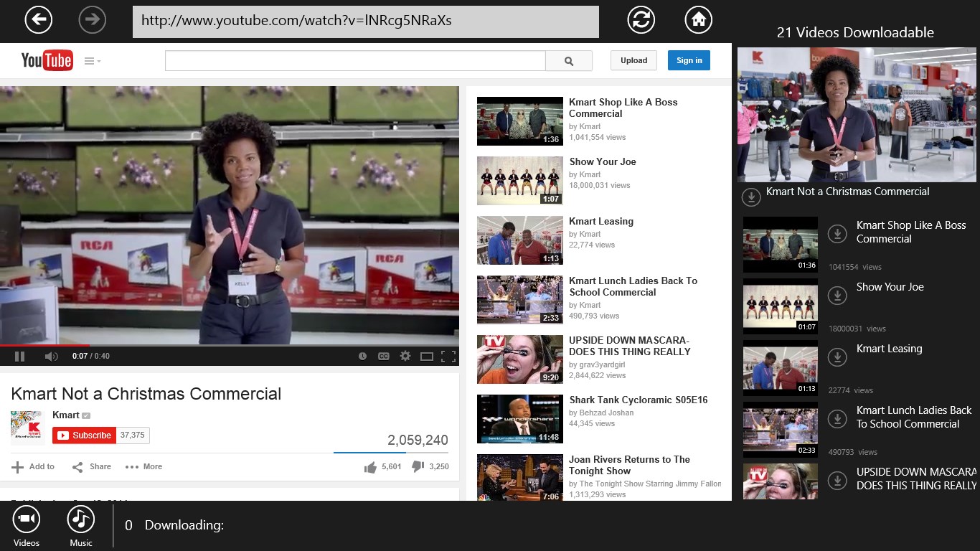Click Add to under the video

(33, 466)
